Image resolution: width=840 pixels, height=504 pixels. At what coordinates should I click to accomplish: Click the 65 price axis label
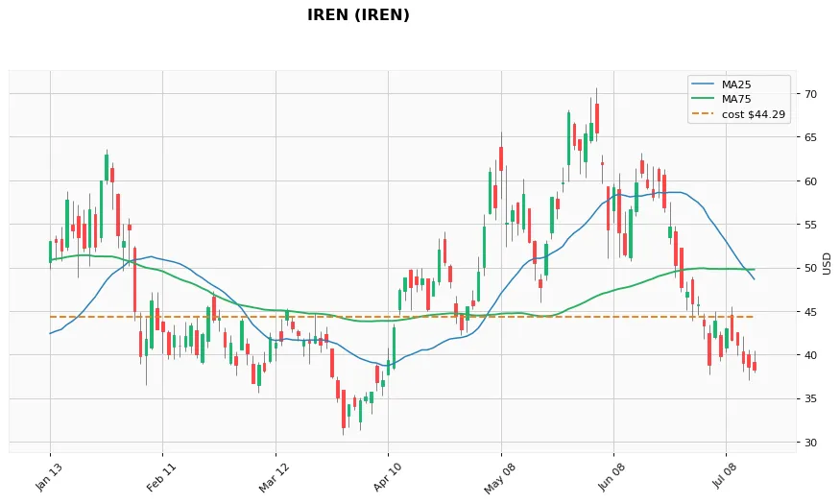[x=810, y=137]
